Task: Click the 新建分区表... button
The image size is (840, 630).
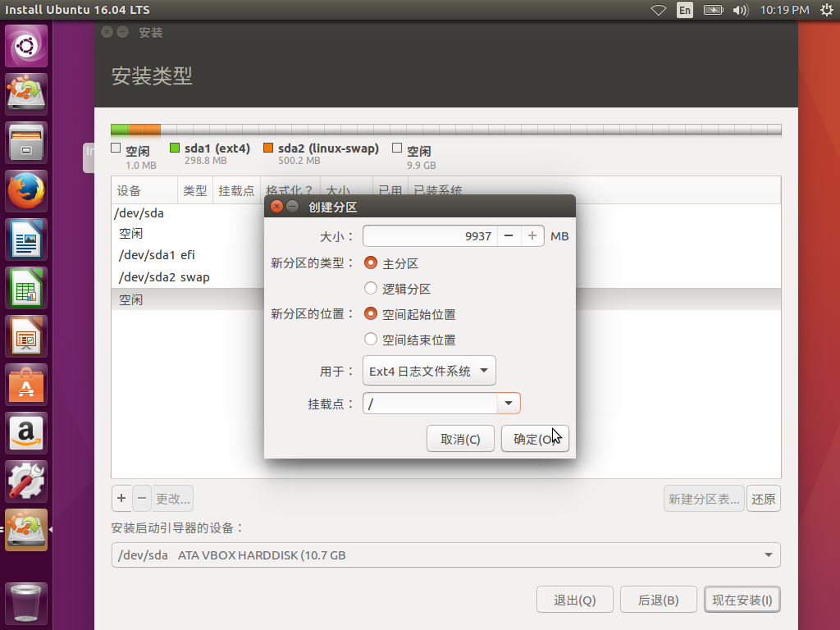Action: click(704, 499)
